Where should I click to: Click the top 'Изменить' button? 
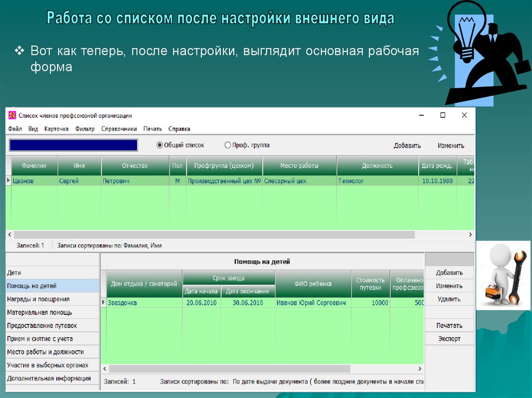pos(450,146)
